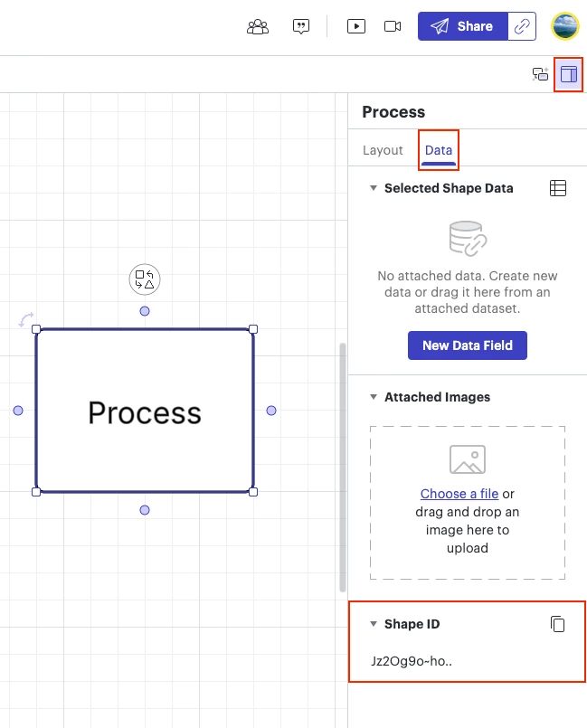Switch to the Layout tab
This screenshot has width=587, height=728.
[383, 150]
